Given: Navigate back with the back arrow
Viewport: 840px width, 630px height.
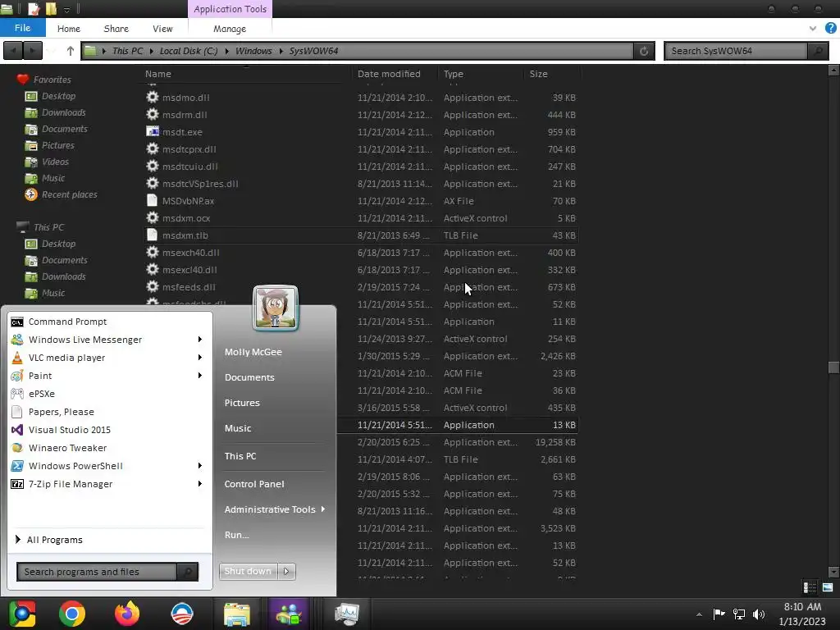Looking at the screenshot, I should pos(13,51).
